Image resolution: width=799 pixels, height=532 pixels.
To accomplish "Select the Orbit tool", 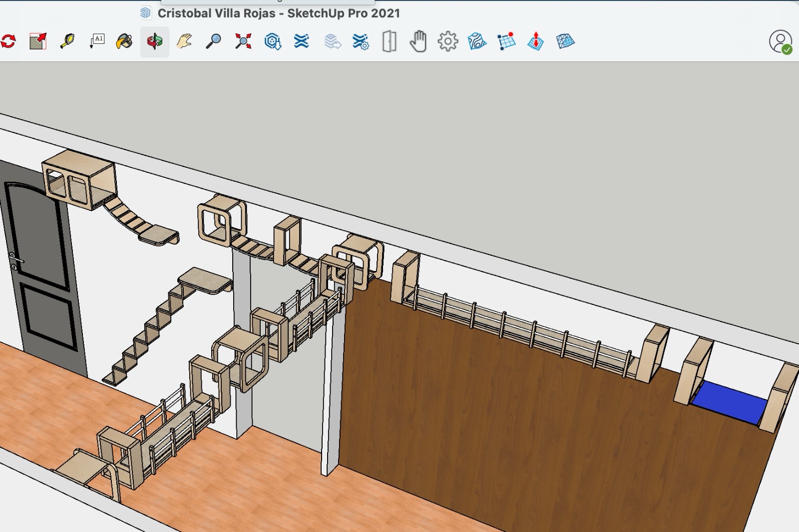I will 155,41.
